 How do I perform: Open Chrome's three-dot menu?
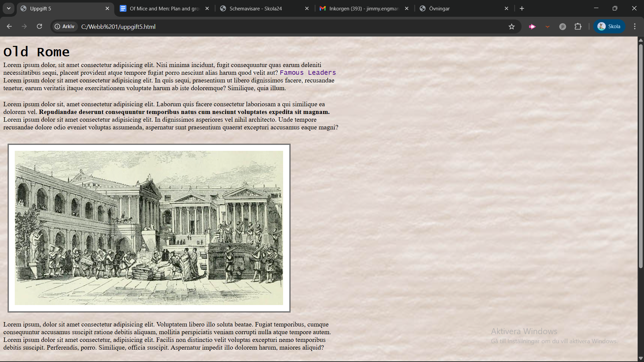tap(635, 26)
